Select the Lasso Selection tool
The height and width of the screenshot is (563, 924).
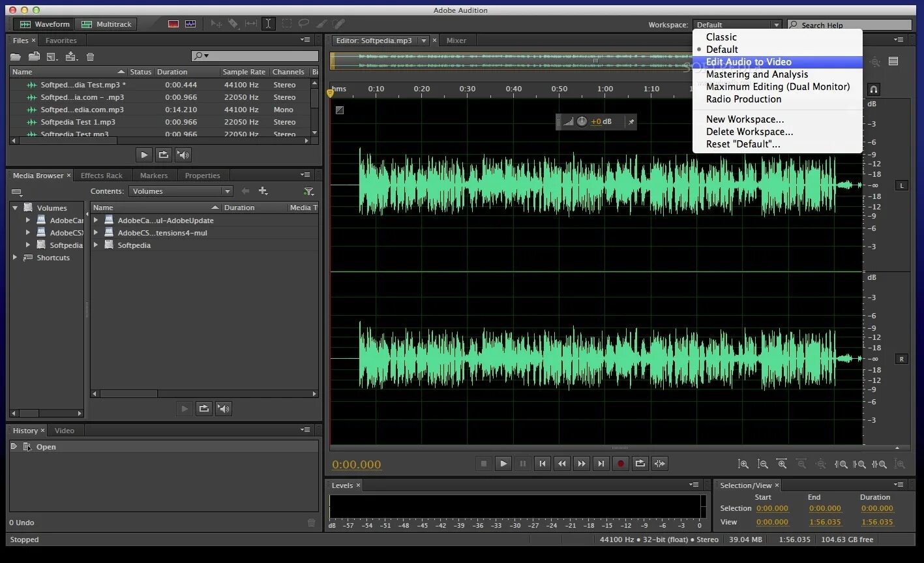304,24
